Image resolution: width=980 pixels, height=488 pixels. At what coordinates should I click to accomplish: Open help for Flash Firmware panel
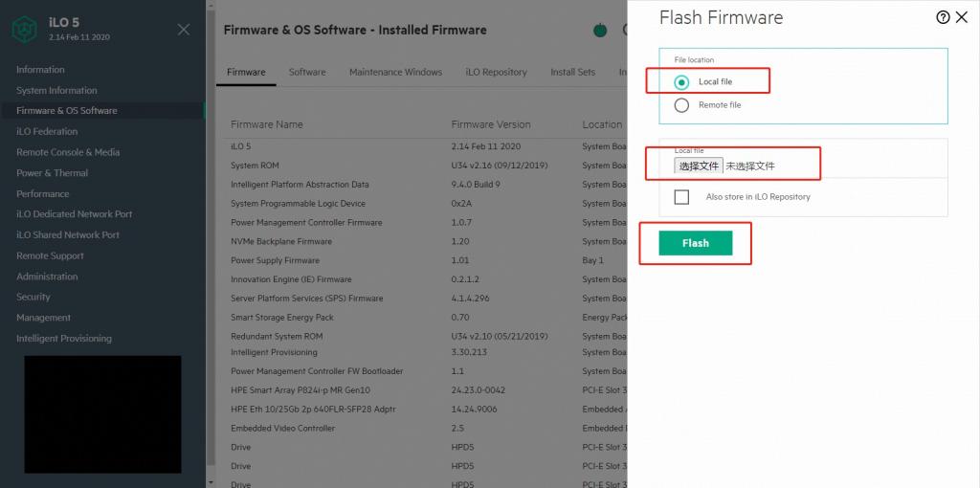pyautogui.click(x=943, y=17)
